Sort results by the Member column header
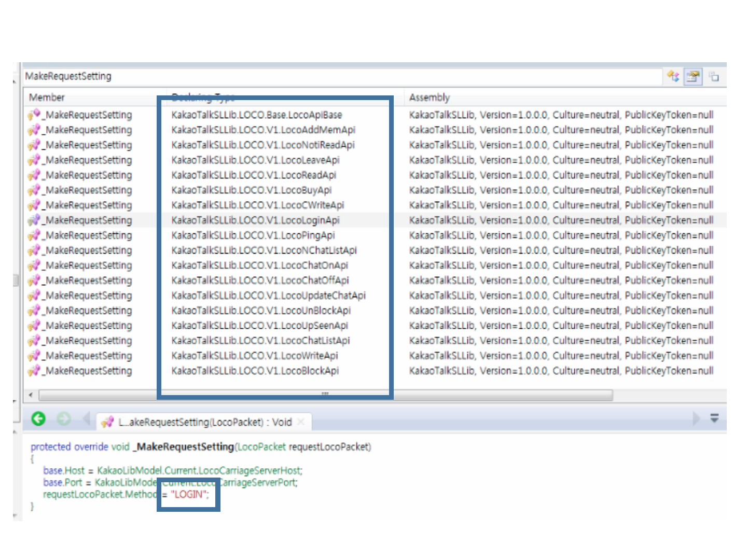This screenshot has width=747, height=560. [47, 97]
